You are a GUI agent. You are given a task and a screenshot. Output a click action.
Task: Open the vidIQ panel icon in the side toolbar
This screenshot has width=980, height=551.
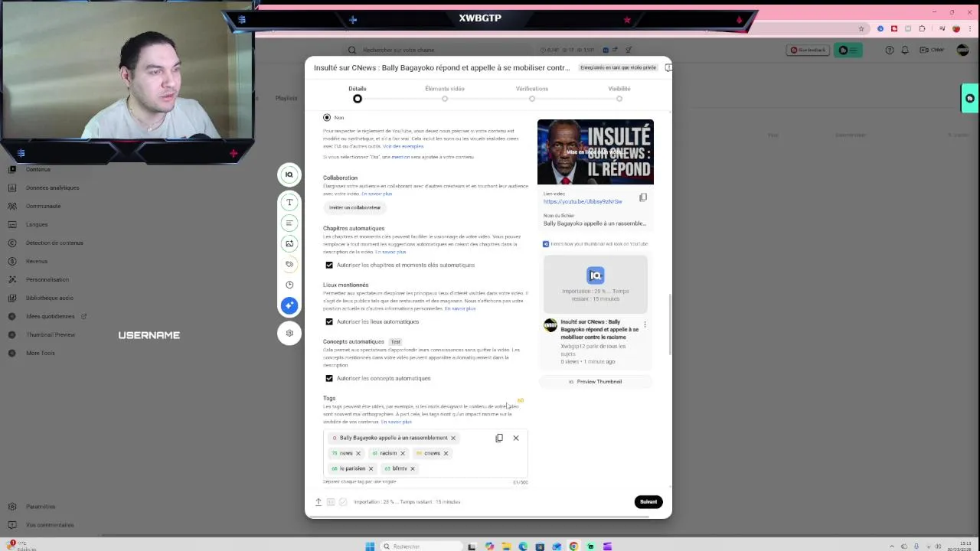click(x=289, y=174)
